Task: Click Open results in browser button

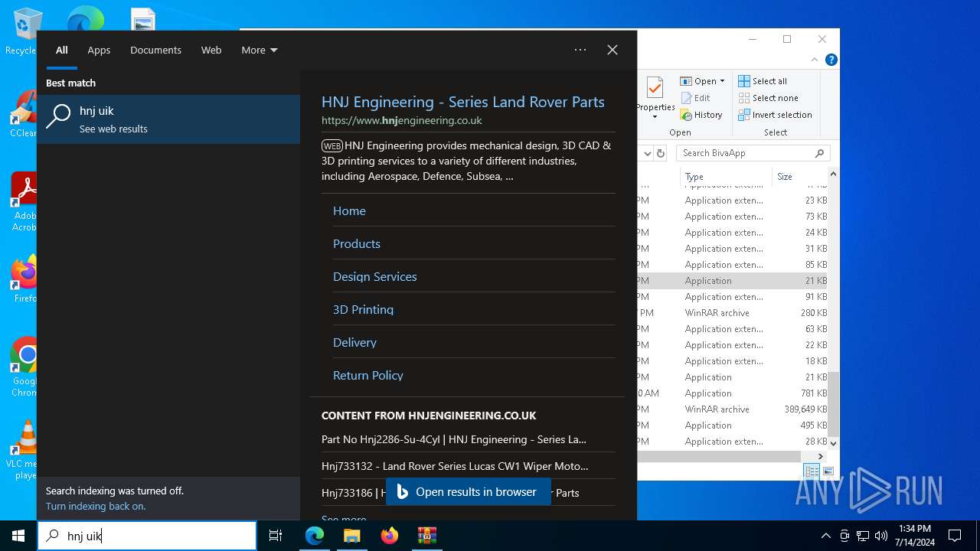Action: (x=468, y=492)
